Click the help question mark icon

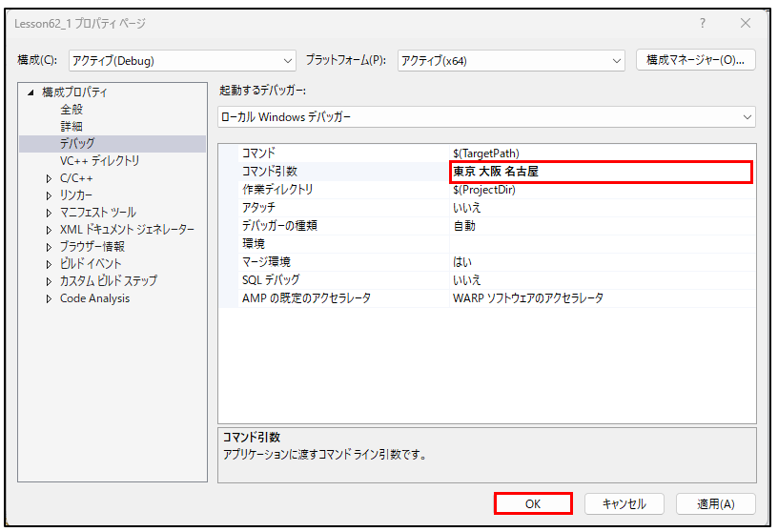click(x=703, y=23)
